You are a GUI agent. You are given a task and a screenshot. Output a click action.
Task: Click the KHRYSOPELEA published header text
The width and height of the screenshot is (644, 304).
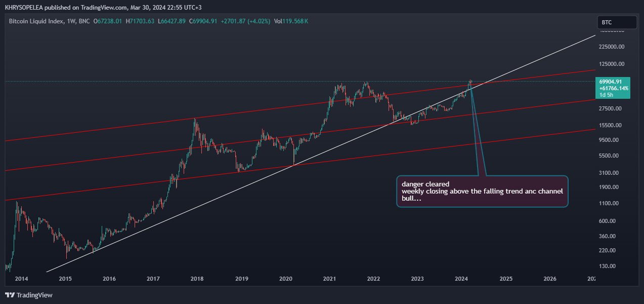pos(103,8)
